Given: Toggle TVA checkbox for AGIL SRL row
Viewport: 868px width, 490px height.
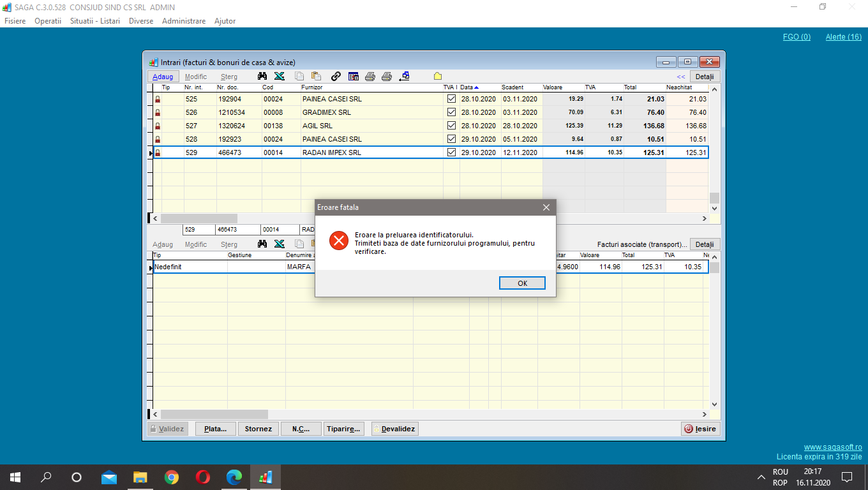Looking at the screenshot, I should coord(451,126).
